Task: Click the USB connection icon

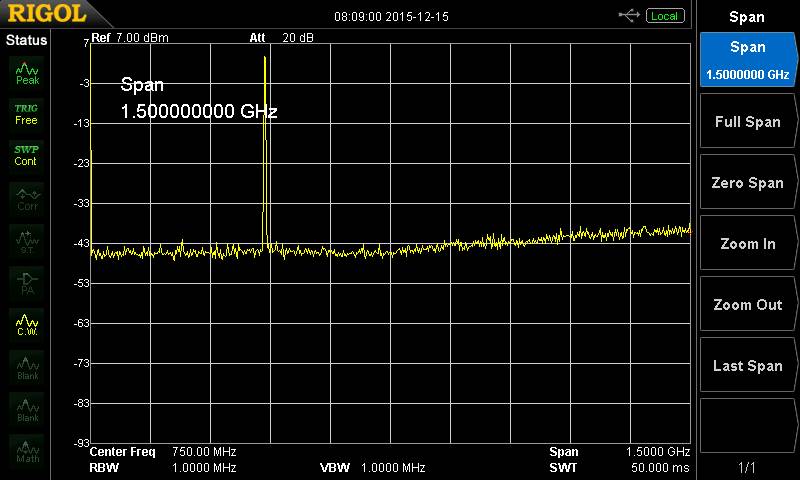Action: 629,16
